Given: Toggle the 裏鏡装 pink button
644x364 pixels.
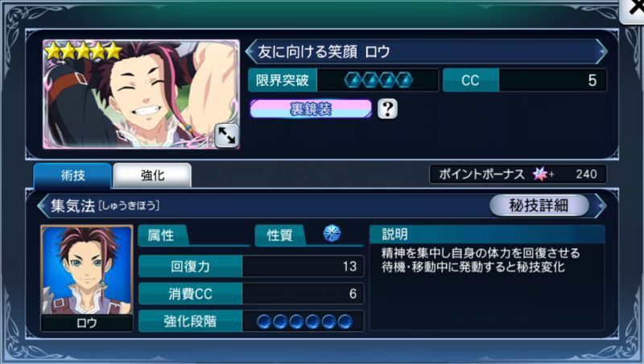Looking at the screenshot, I should (311, 109).
